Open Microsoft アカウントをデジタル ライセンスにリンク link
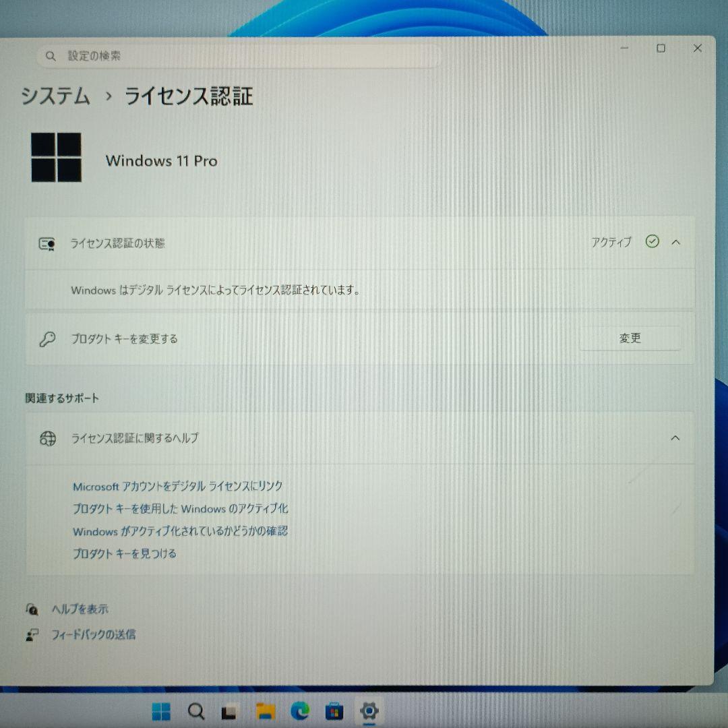The image size is (728, 728). 178,486
